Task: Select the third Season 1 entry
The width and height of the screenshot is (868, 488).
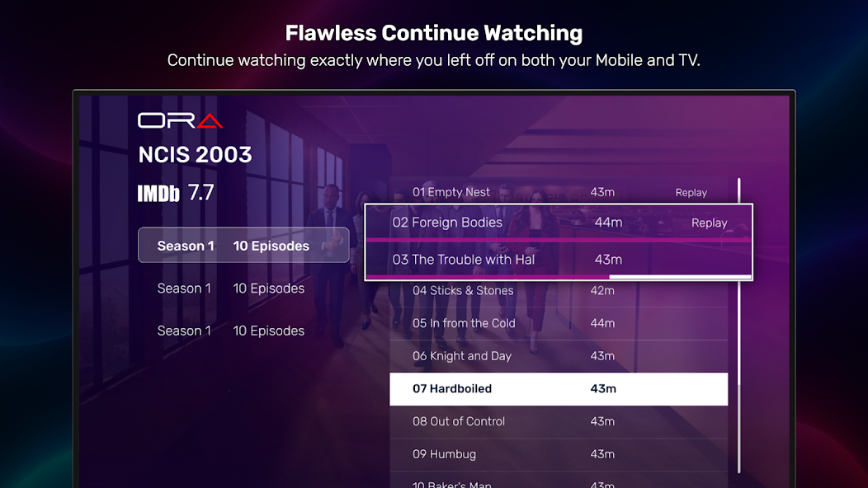Action: (x=231, y=331)
